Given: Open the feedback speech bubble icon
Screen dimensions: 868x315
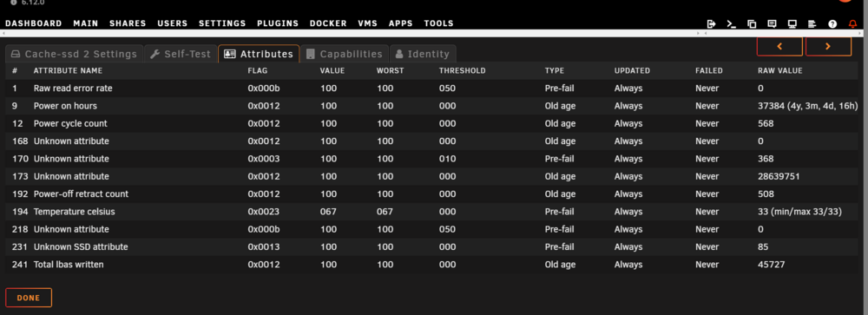Looking at the screenshot, I should tap(773, 23).
